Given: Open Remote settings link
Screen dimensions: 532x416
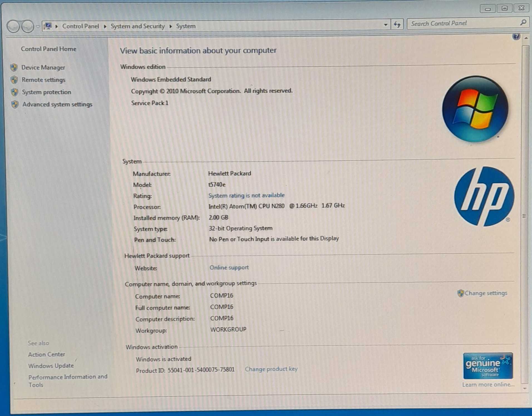Looking at the screenshot, I should (x=43, y=80).
